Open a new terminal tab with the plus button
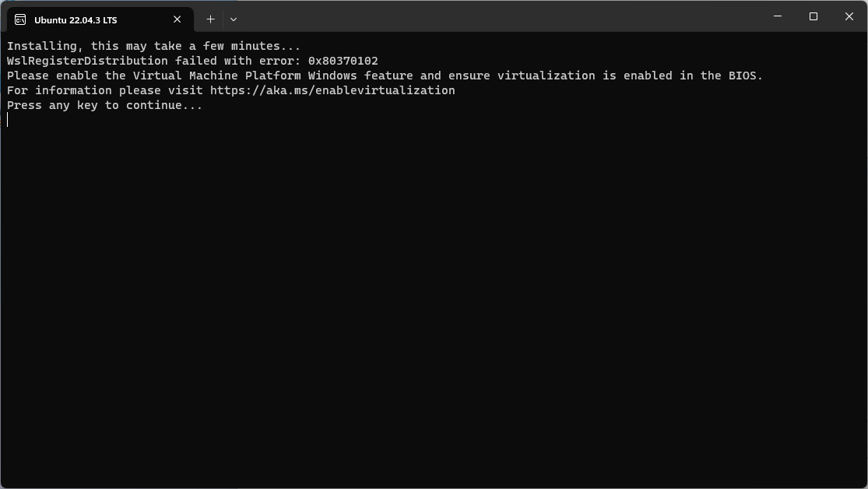 (210, 19)
